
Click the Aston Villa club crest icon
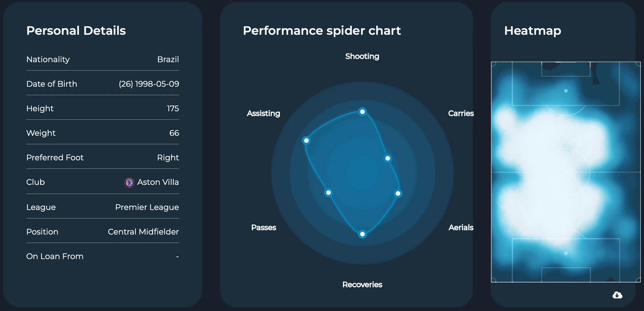129,182
